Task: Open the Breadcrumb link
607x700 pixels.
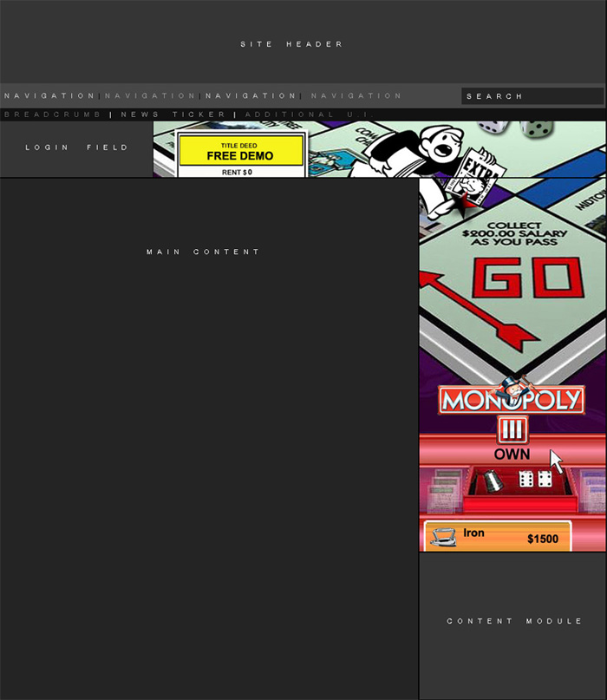Action: pyautogui.click(x=53, y=114)
